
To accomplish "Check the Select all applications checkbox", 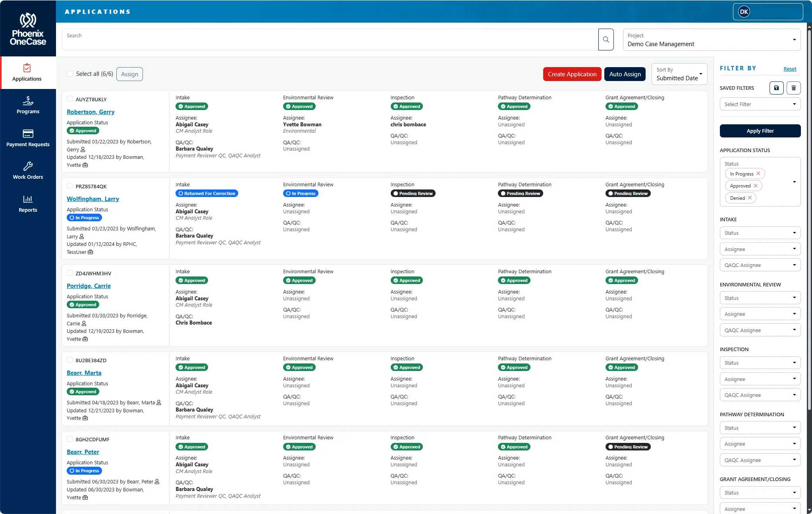I will click(70, 74).
